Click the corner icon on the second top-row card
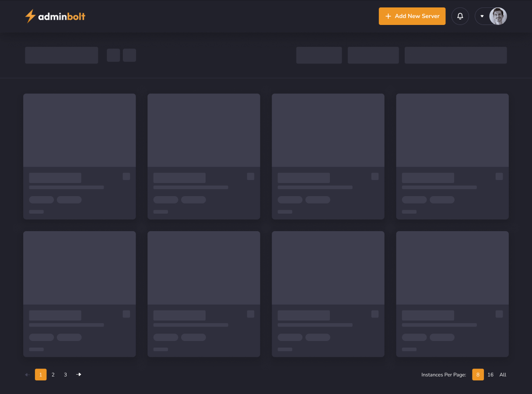Viewport: 532px width, 394px height. click(x=251, y=176)
